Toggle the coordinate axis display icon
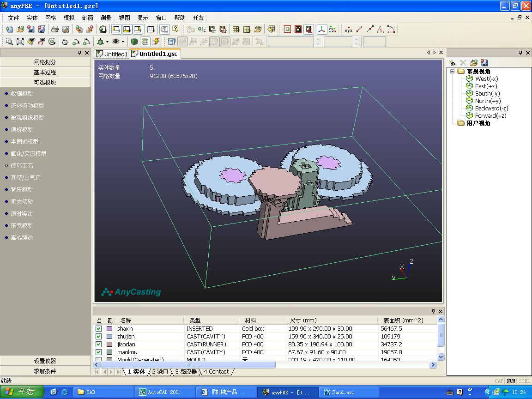This screenshot has height=399, width=532. (x=321, y=30)
